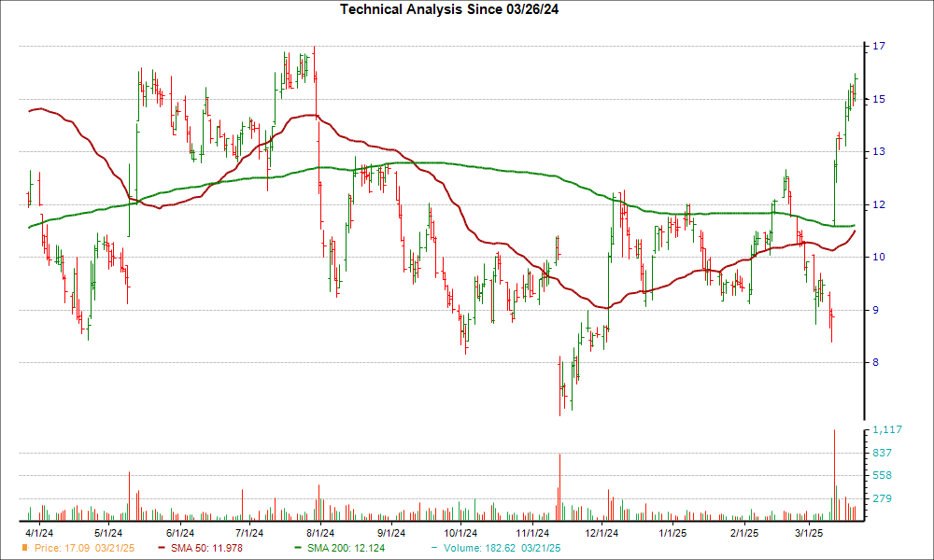The width and height of the screenshot is (934, 560).
Task: Select the 'SMA 50: 11.978' legend entry
Action: coord(206,548)
